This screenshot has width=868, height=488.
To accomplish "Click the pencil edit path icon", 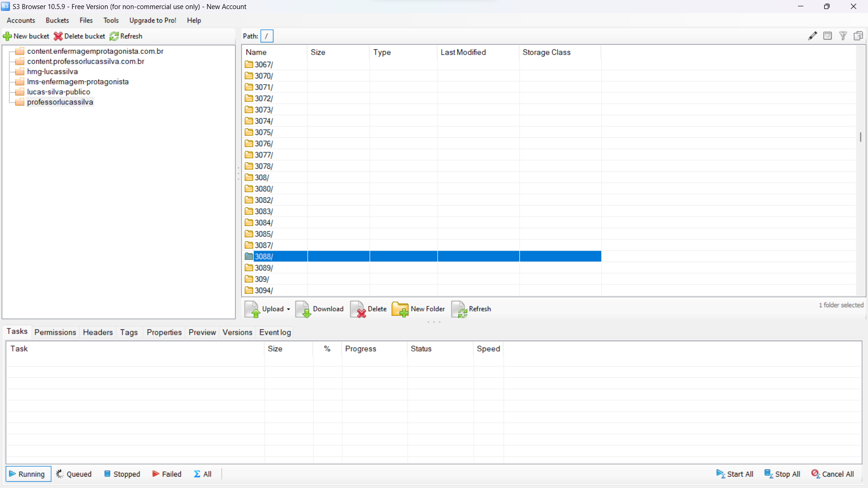I will (x=812, y=36).
